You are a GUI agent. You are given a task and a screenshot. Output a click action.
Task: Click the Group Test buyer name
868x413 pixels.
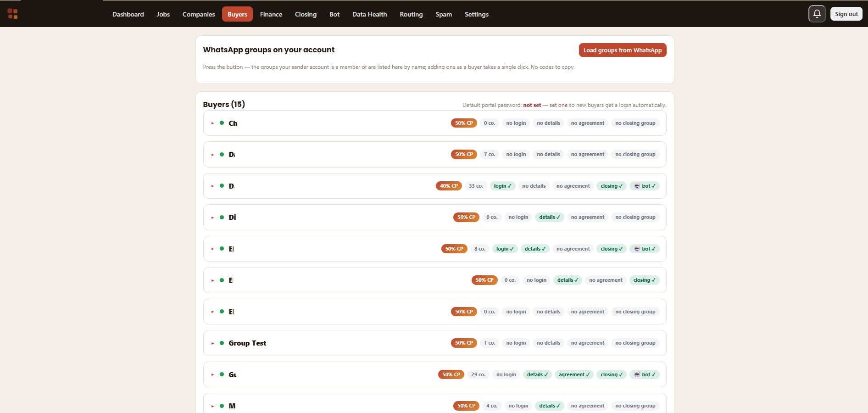(247, 343)
